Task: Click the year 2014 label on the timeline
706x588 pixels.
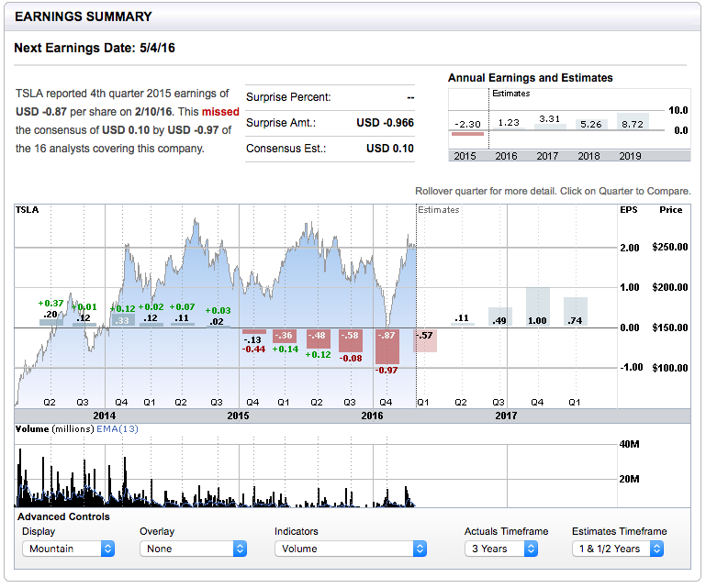Action: pyautogui.click(x=105, y=416)
